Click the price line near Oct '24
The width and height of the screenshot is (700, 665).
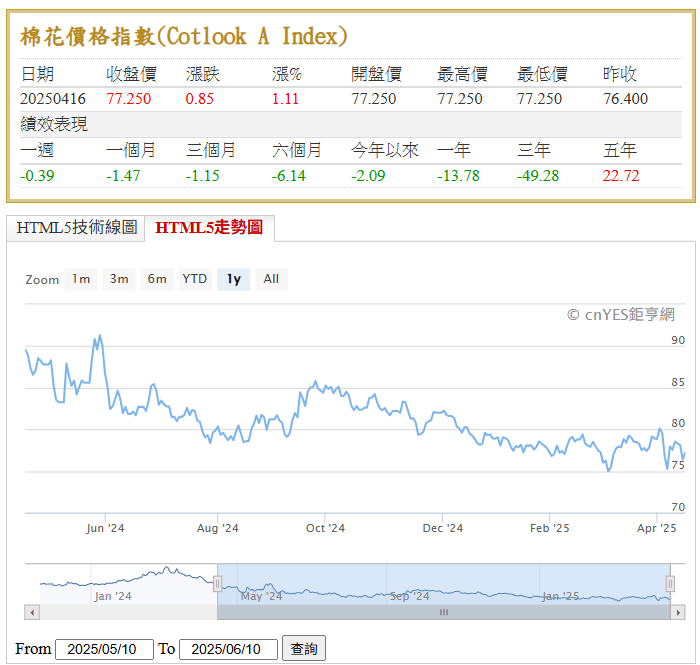click(318, 384)
